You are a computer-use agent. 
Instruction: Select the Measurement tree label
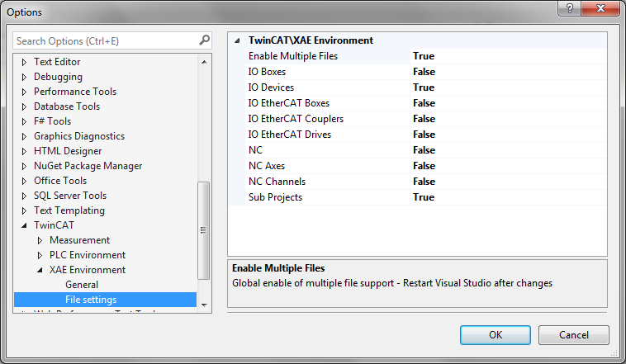(x=79, y=240)
